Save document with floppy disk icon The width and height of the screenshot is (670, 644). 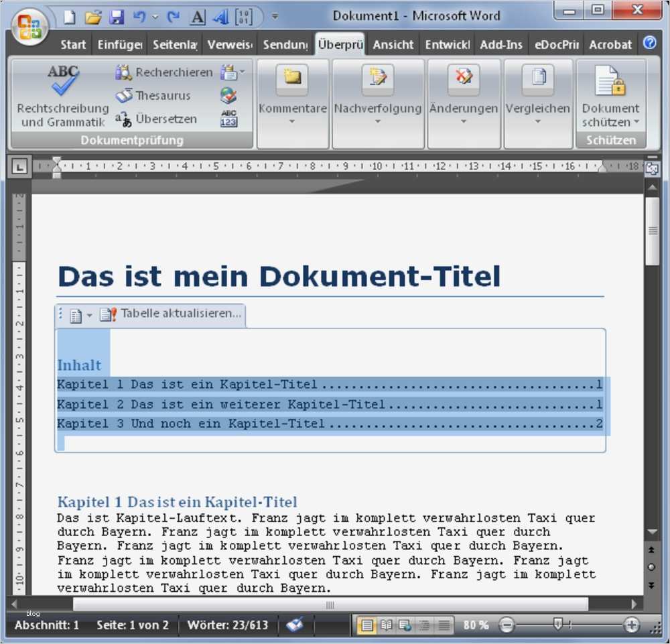pos(116,17)
